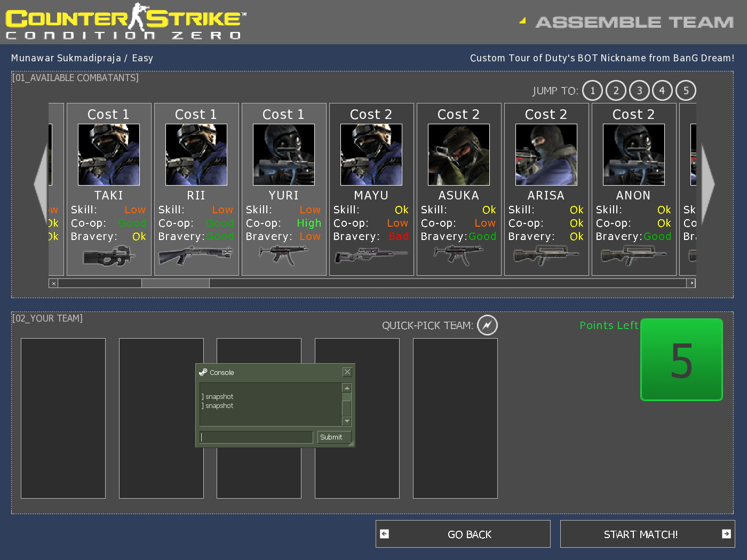Image resolution: width=747 pixels, height=560 pixels.
Task: Jump to combatant page 3
Action: (639, 91)
